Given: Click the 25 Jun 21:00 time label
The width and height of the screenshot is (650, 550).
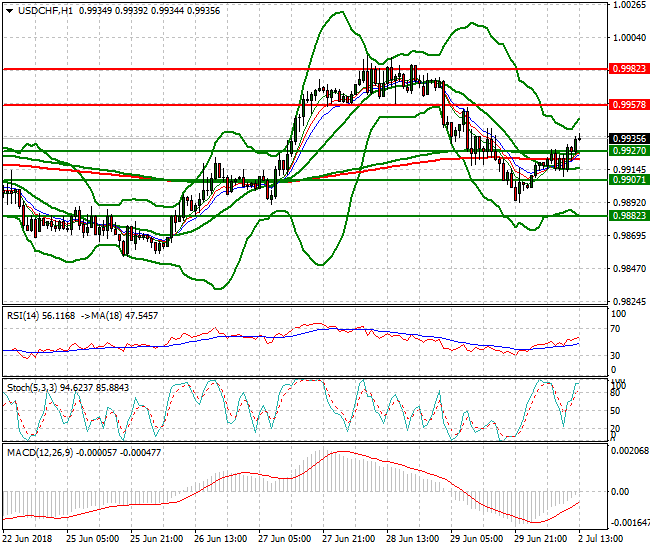Looking at the screenshot, I should [157, 539].
